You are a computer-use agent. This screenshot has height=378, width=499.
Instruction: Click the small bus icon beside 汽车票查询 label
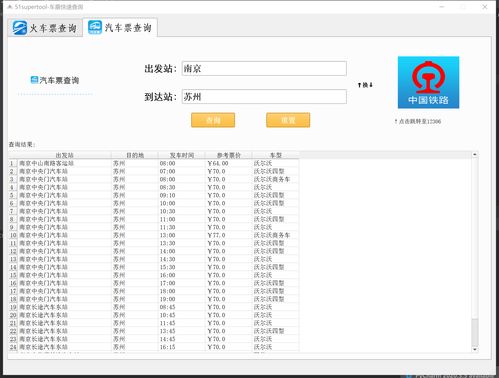[x=34, y=80]
